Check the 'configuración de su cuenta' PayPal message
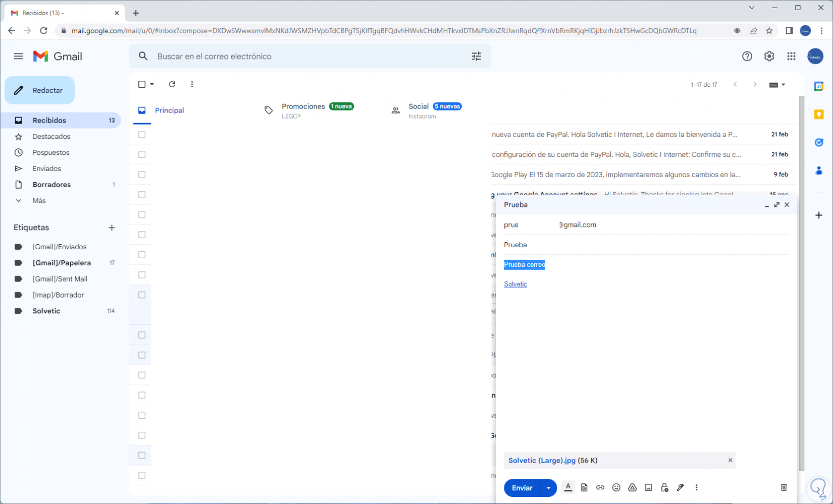The width and height of the screenshot is (833, 504). coord(142,154)
